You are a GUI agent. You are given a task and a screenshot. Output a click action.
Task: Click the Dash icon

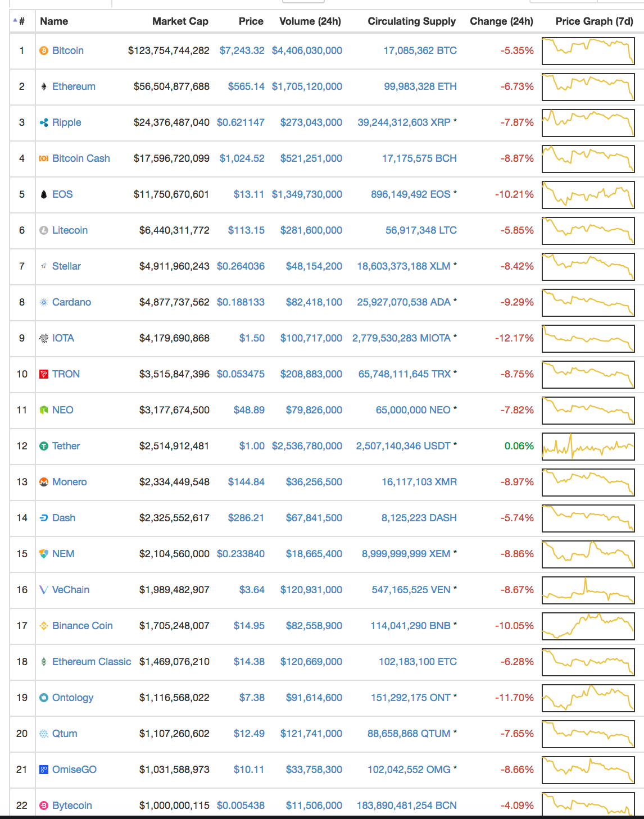click(x=44, y=518)
